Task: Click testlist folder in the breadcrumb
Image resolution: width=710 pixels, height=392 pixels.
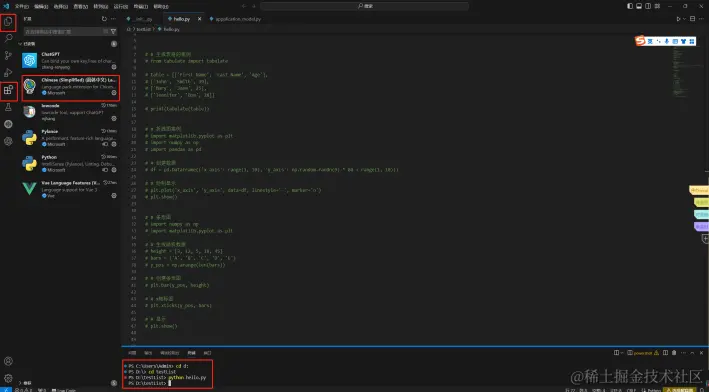Action: tap(144, 29)
